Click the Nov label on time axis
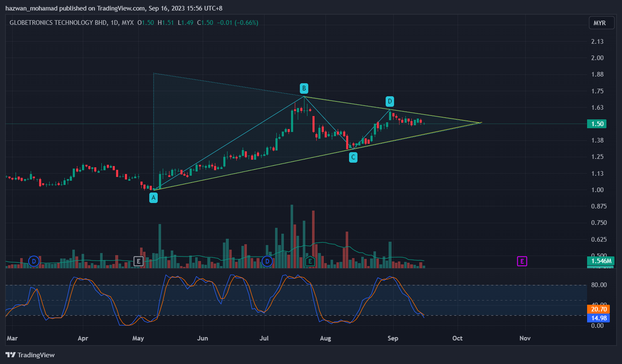This screenshot has width=622, height=364. click(x=525, y=338)
